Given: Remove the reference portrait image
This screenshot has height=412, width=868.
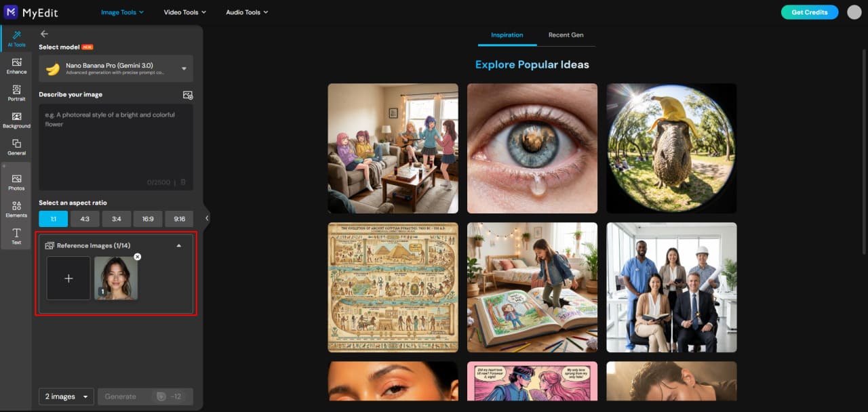Looking at the screenshot, I should point(137,257).
